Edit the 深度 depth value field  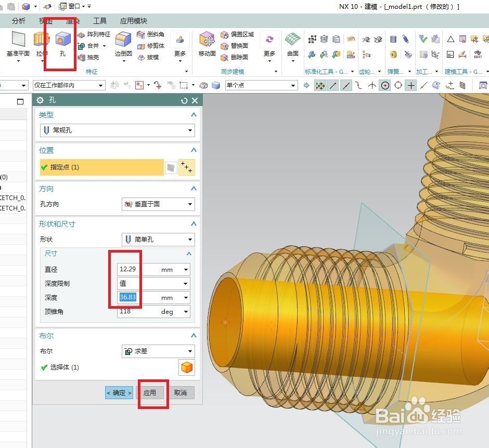(128, 297)
